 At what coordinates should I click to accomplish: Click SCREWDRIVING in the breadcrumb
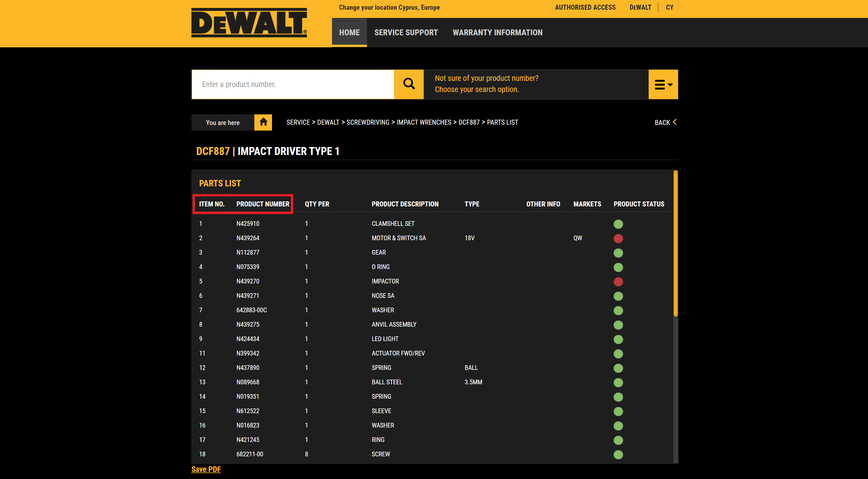tap(368, 122)
